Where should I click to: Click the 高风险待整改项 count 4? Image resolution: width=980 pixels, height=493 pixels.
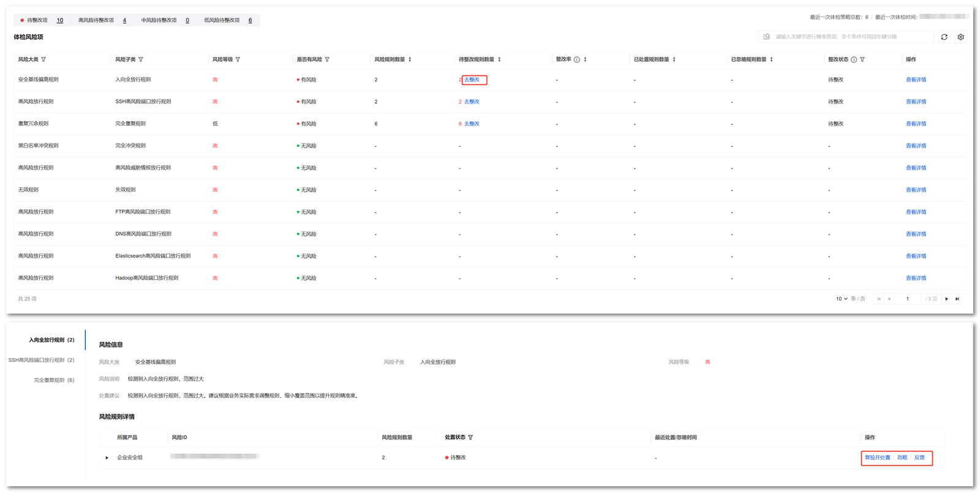(x=124, y=20)
